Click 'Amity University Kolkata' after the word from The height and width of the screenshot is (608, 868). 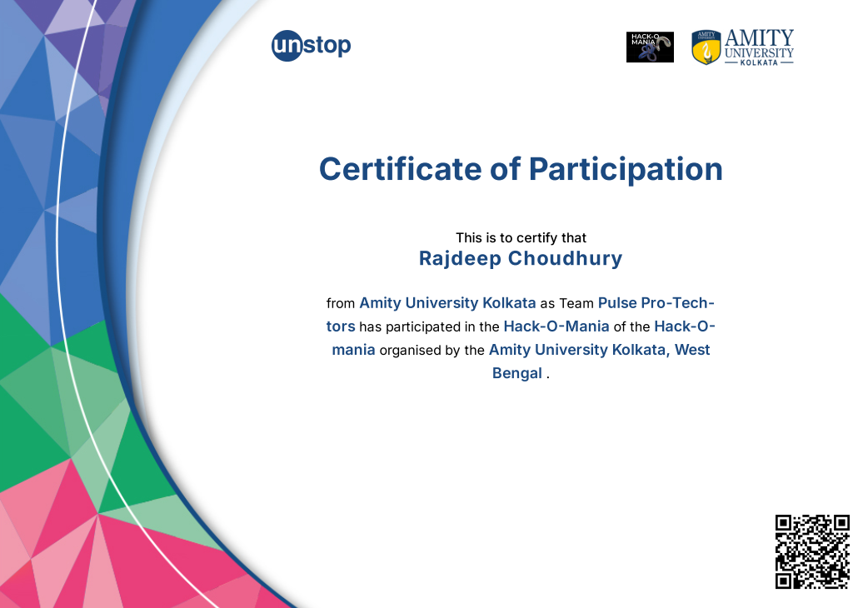click(x=447, y=303)
